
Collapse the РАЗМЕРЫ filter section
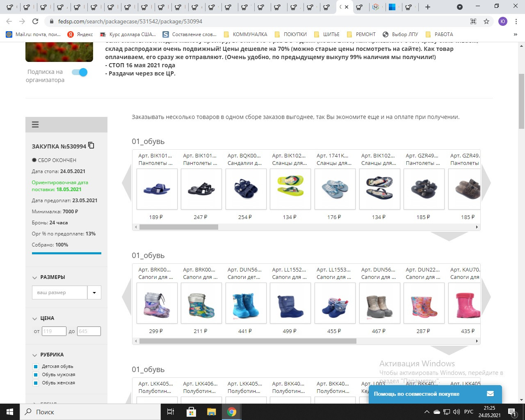[x=35, y=278]
